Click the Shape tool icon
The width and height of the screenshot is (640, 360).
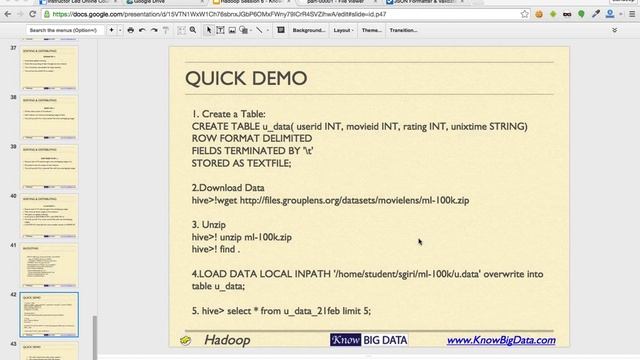pyautogui.click(x=243, y=30)
